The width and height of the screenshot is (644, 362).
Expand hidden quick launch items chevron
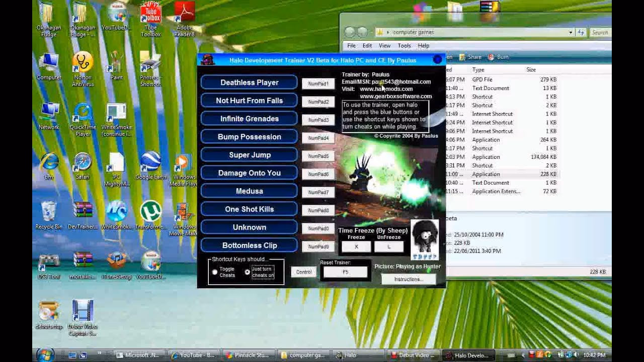click(100, 352)
